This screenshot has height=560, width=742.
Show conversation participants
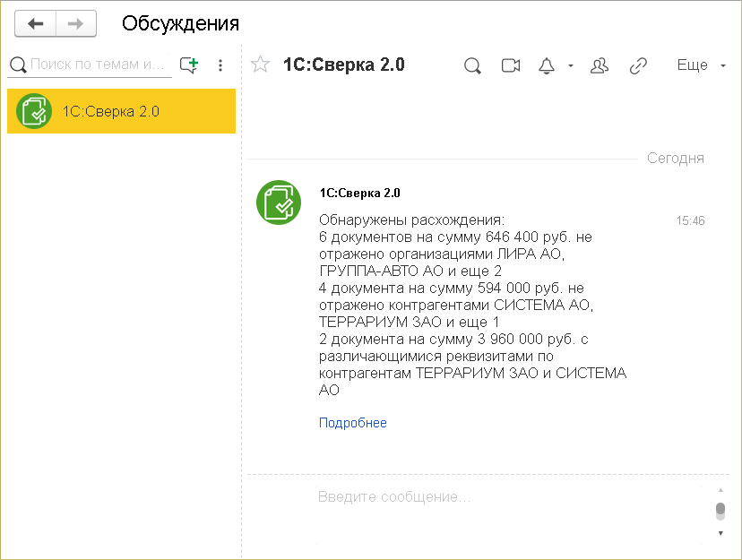(600, 65)
